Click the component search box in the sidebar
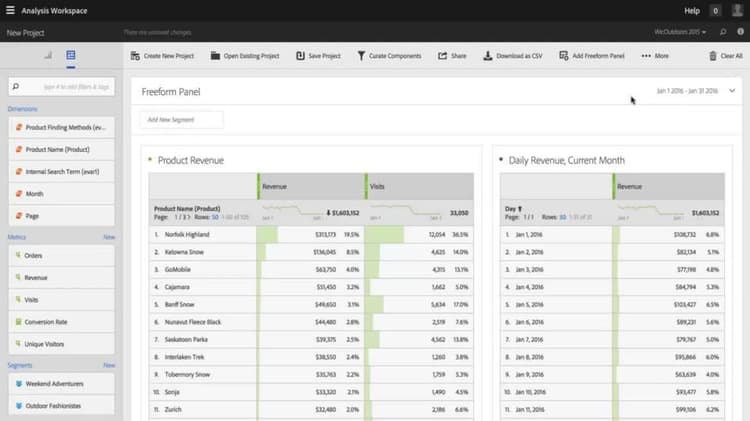 61,87
